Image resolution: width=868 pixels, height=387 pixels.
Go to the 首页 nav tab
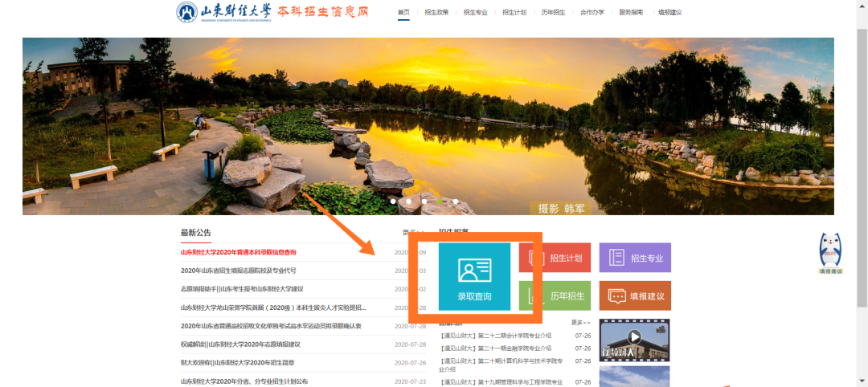point(403,12)
